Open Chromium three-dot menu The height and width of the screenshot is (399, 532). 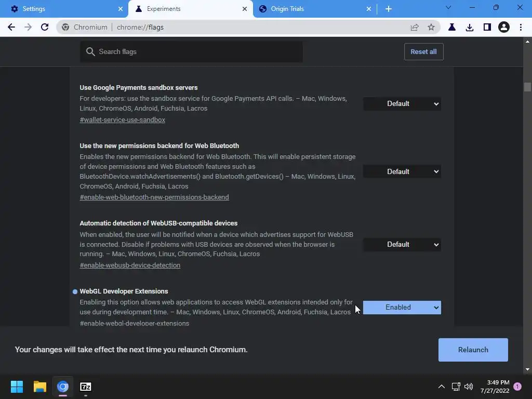[521, 27]
